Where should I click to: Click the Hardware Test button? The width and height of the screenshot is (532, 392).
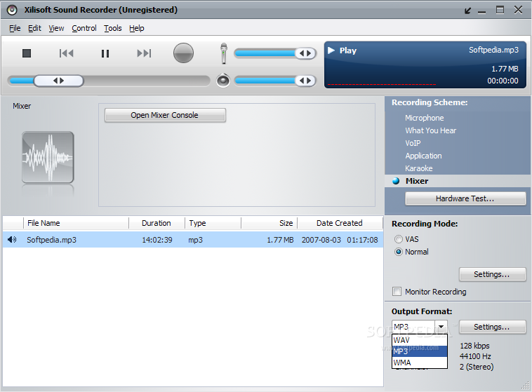coord(465,198)
